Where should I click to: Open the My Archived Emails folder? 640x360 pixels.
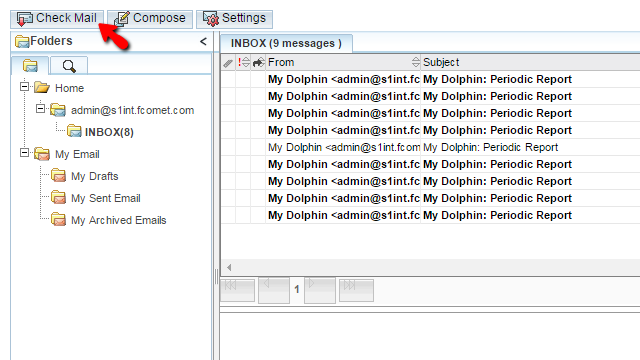coord(118,220)
